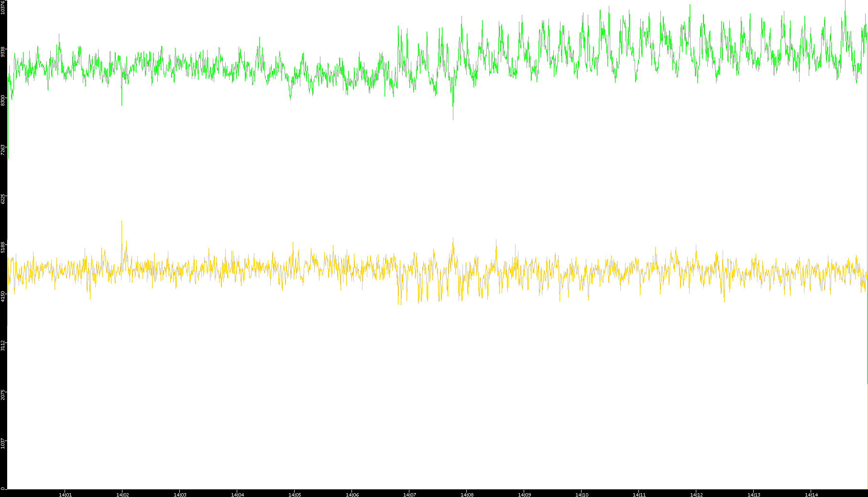This screenshot has height=497, width=868.
Task: Select the 14:08 time label
Action: tap(467, 495)
